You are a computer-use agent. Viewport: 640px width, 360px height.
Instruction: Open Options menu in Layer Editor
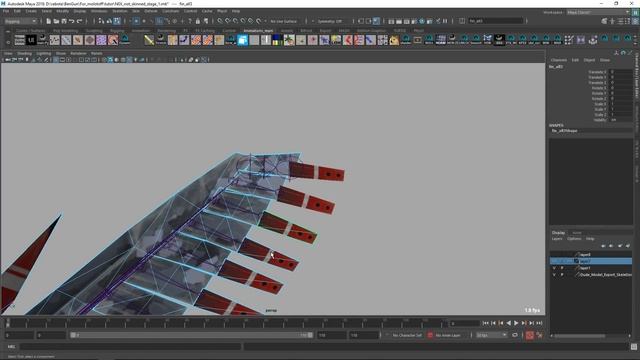574,239
